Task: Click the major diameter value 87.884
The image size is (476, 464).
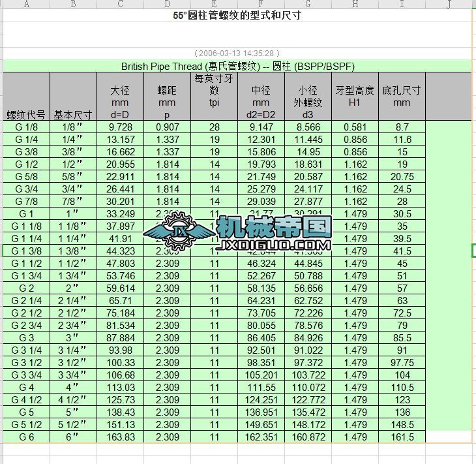Action: click(x=121, y=338)
